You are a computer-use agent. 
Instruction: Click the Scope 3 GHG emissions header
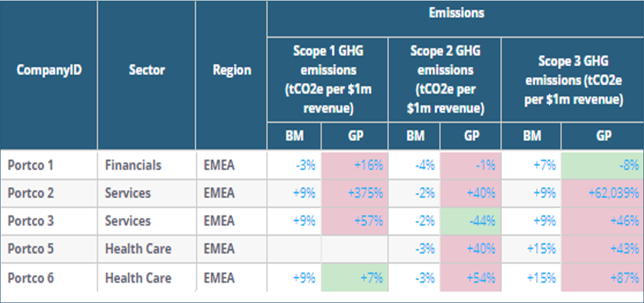(x=574, y=80)
